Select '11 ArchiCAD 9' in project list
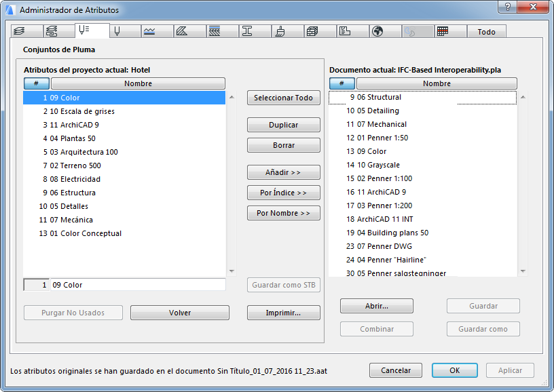Image resolution: width=554 pixels, height=392 pixels. 124,125
